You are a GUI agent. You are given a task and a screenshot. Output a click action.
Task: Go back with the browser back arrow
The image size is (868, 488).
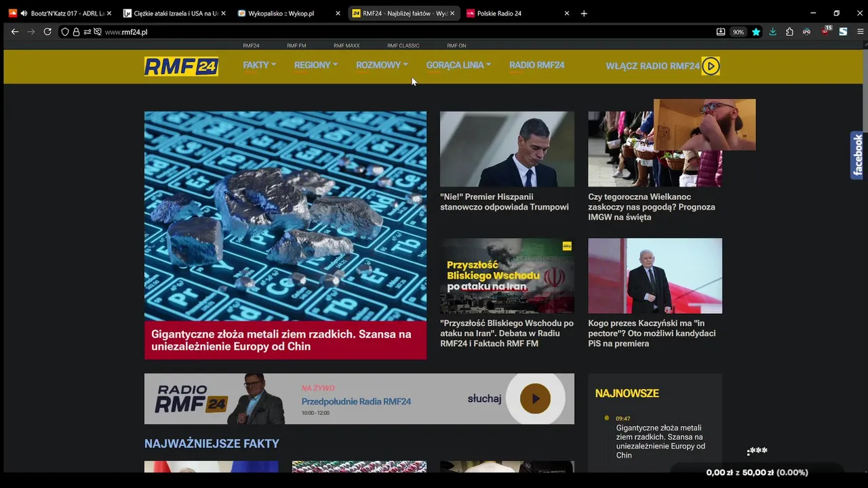click(15, 32)
